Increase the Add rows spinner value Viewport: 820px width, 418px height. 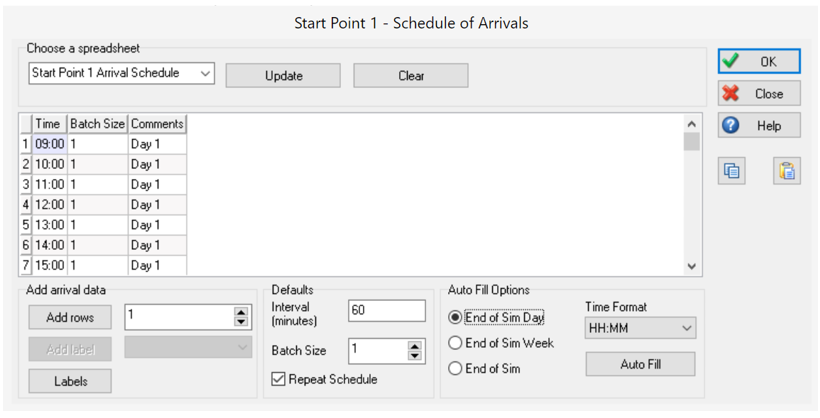click(x=240, y=311)
